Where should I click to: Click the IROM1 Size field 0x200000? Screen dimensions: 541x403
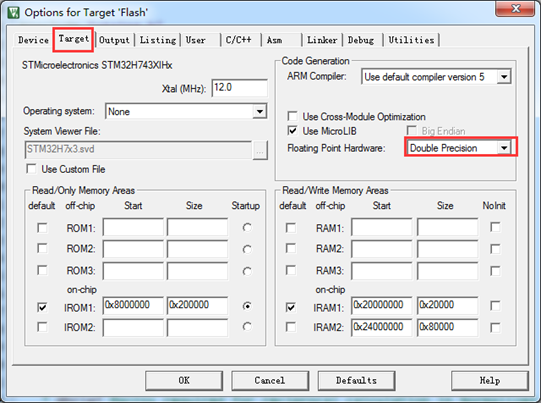(x=197, y=305)
